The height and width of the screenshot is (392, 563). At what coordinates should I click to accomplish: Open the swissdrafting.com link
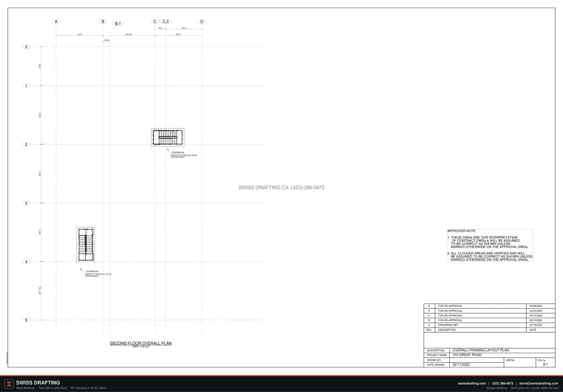pyautogui.click(x=472, y=383)
